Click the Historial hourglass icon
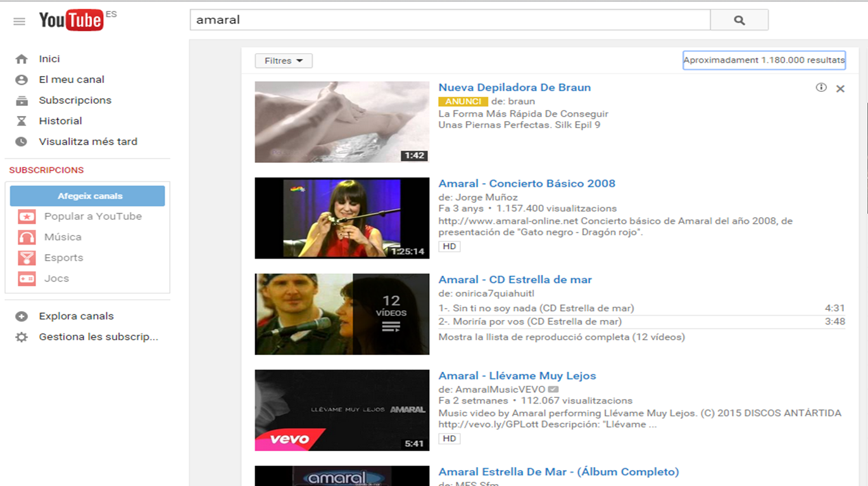Viewport: 868px width, 486px height. click(x=22, y=121)
